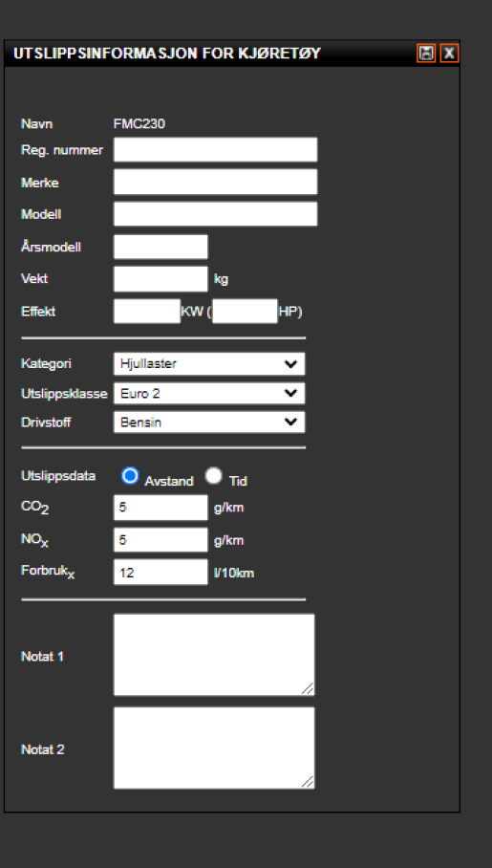Open the Drivstoff dropdown showing Bensin
This screenshot has height=868, width=492.
click(209, 423)
